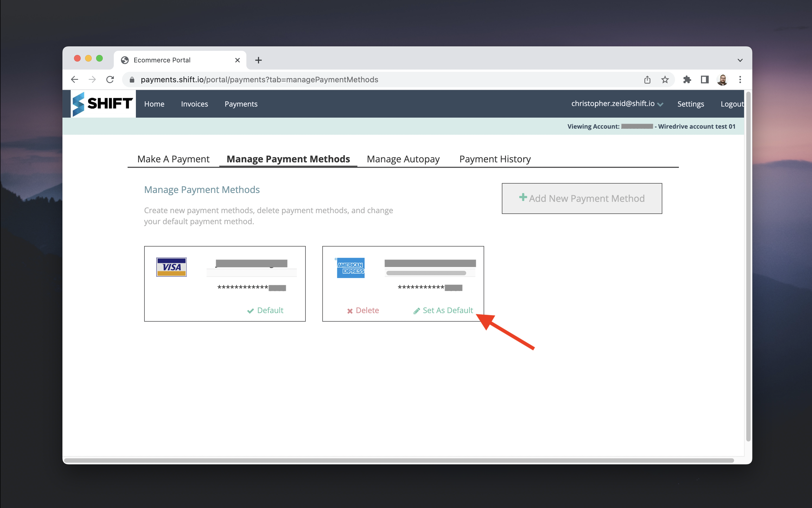Click the profile avatar in the browser toolbar
This screenshot has height=508, width=812.
pos(722,79)
